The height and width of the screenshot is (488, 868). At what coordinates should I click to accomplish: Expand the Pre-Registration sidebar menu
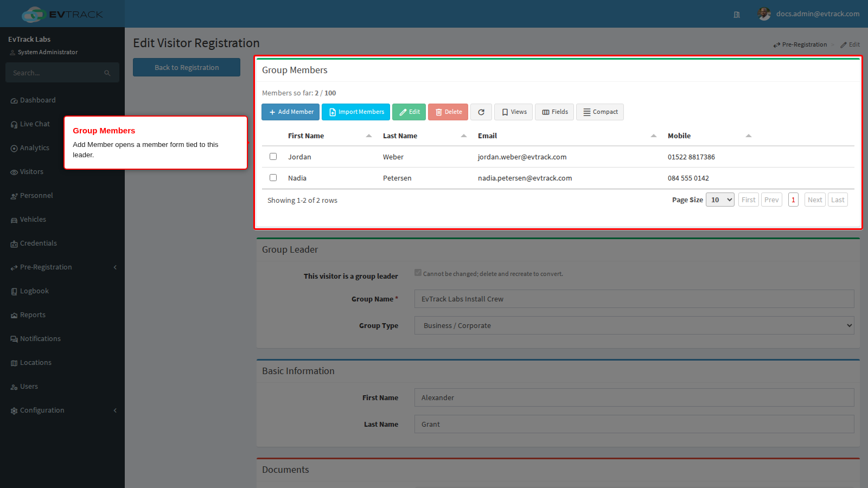[x=62, y=267]
